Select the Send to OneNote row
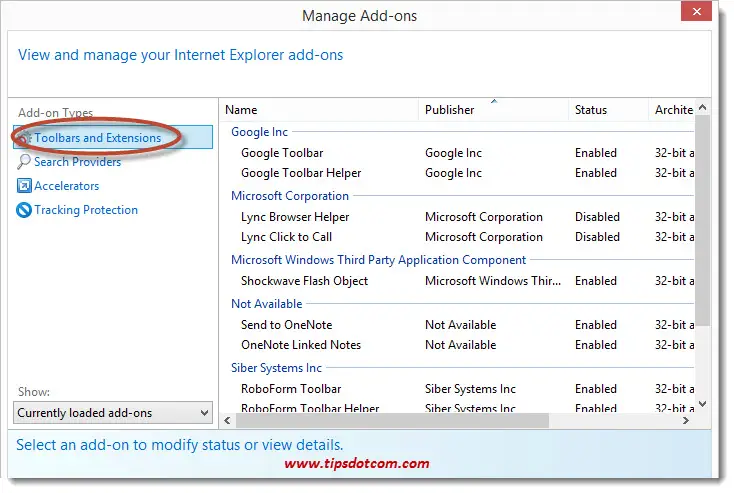Image resolution: width=734 pixels, height=493 pixels. [457, 325]
